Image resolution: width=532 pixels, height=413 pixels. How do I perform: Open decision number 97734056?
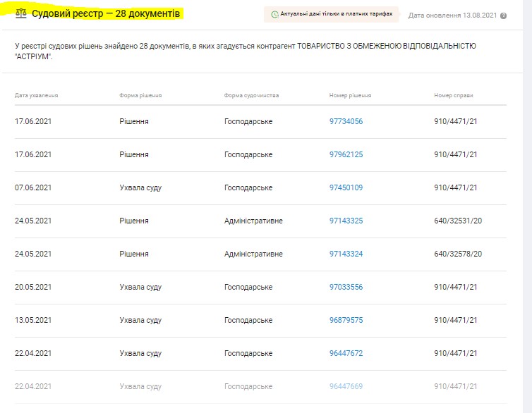coord(346,121)
